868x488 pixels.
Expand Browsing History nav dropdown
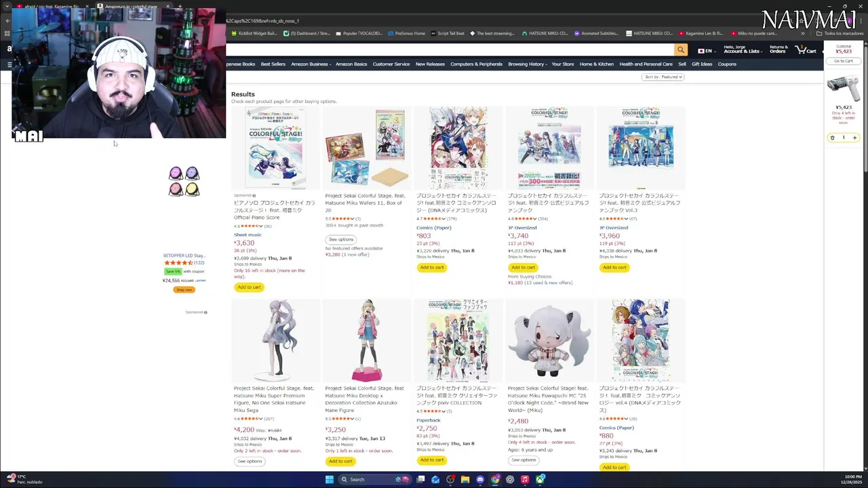(527, 64)
